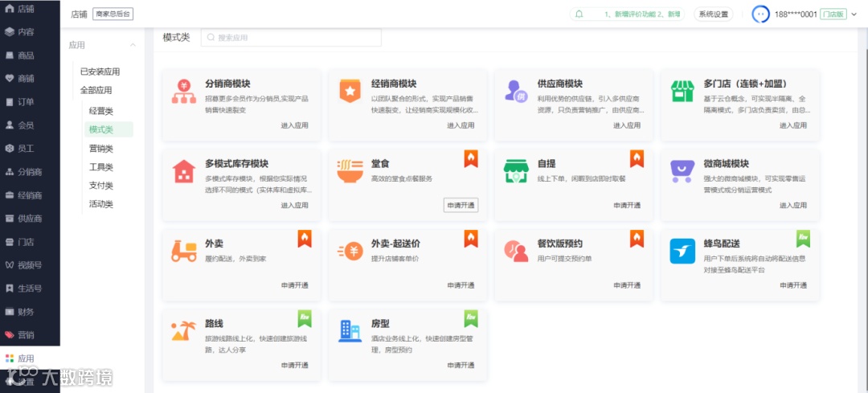Open 门店 in left sidebar
Screen dimensions: 868x393
pyautogui.click(x=19, y=242)
